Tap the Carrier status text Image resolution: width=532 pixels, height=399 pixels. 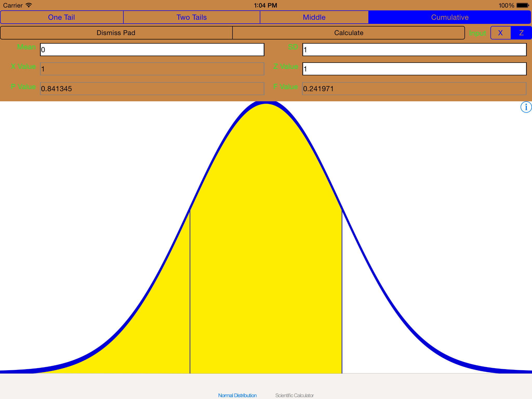pos(13,5)
